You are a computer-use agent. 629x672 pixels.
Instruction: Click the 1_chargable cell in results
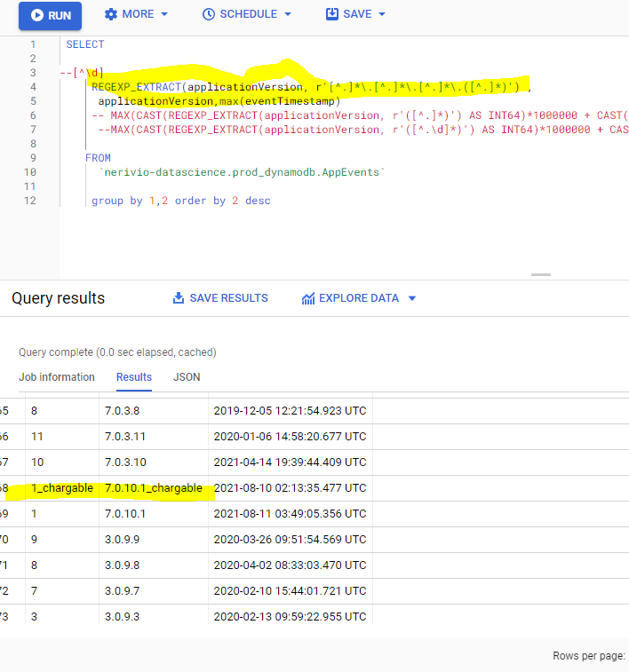pos(62,488)
